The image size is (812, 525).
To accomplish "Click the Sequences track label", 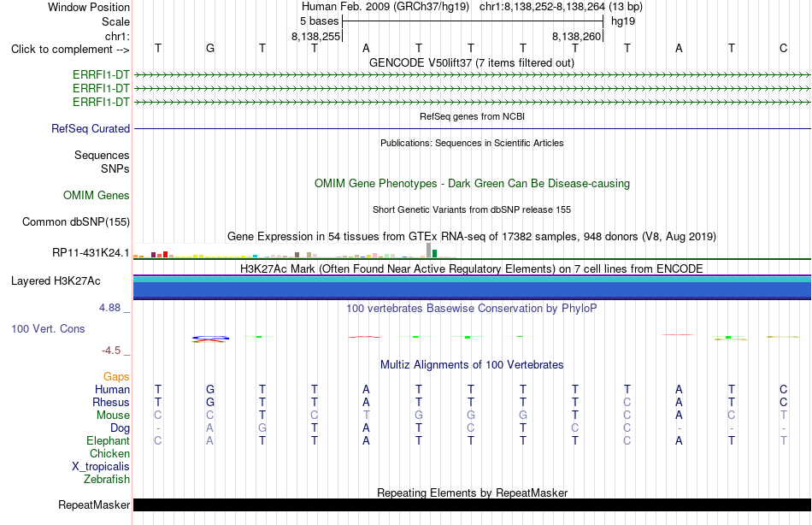I will [102, 155].
